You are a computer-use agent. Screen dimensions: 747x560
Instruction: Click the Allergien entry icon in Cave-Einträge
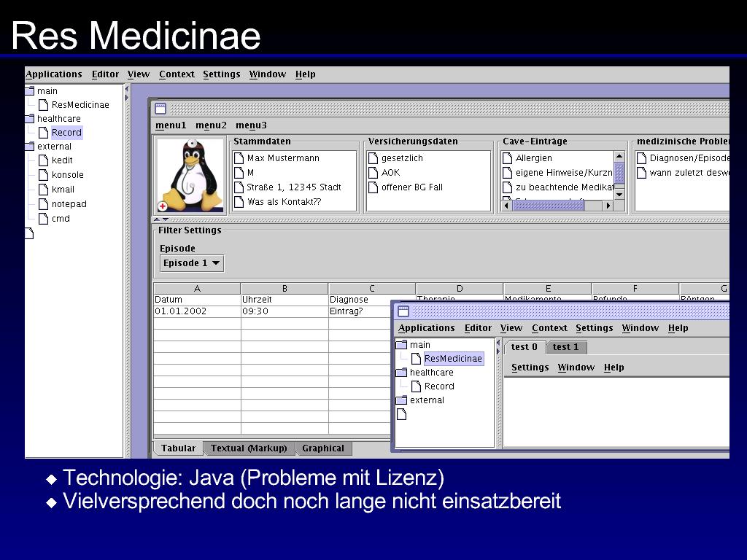point(508,158)
